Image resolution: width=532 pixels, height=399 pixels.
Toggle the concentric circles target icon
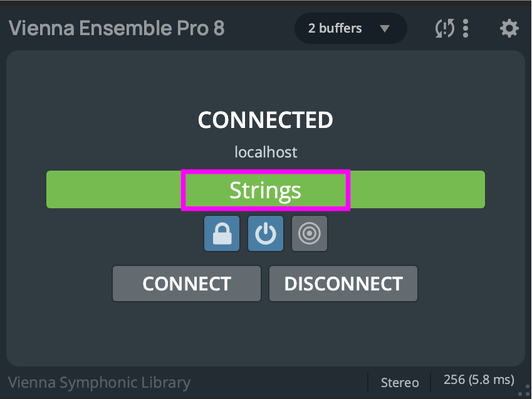tap(310, 233)
